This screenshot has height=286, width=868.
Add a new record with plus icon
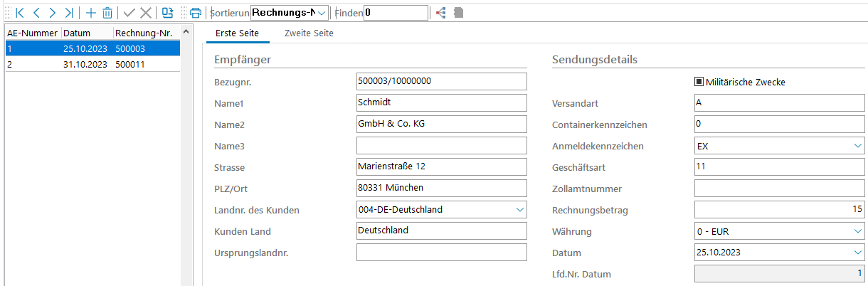[x=90, y=13]
